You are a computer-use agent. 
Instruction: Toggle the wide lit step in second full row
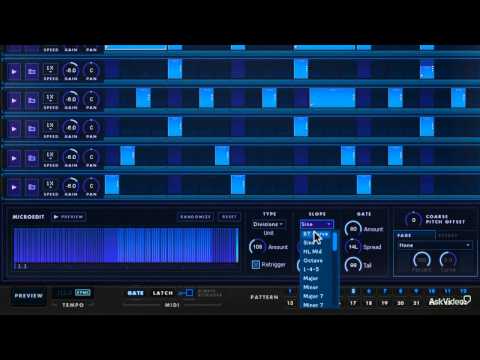(x=332, y=98)
